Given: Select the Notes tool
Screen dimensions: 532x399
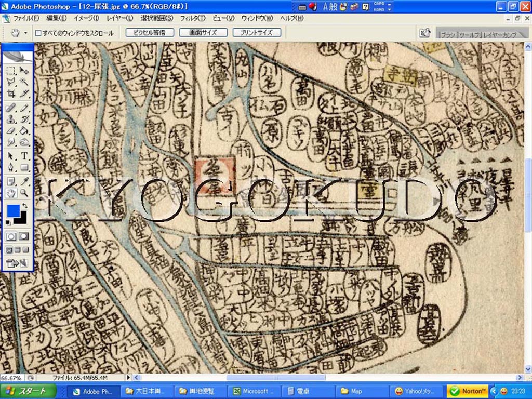Looking at the screenshot, I should click(11, 181).
